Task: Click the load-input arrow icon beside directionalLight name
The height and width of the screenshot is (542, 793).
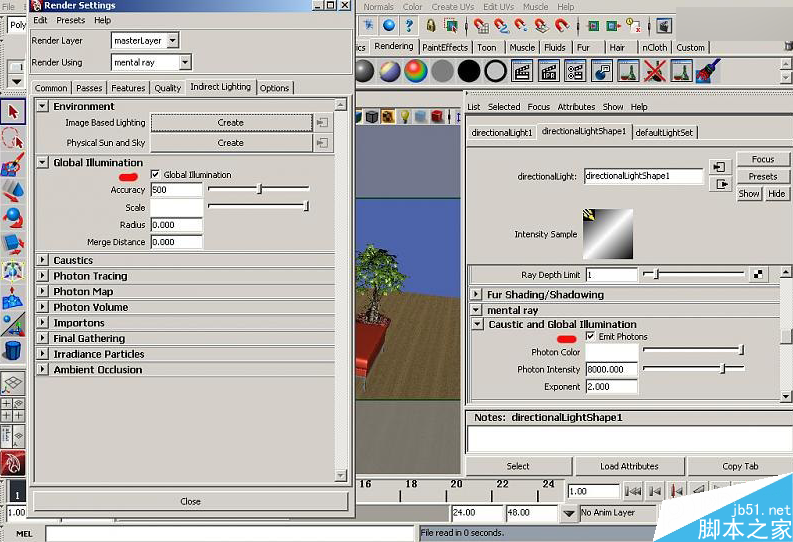Action: click(x=720, y=167)
